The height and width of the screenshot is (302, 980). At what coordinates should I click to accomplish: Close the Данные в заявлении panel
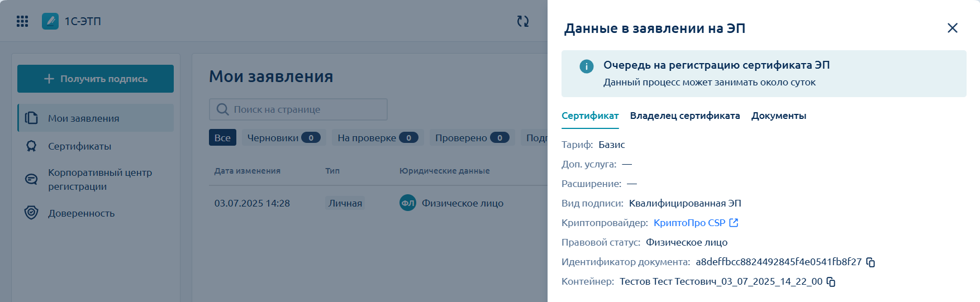click(x=953, y=28)
